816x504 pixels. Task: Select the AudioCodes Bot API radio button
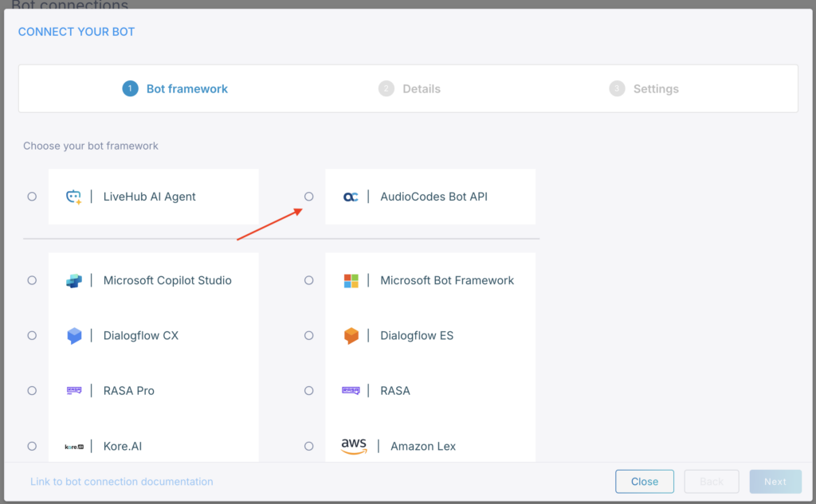pos(309,197)
